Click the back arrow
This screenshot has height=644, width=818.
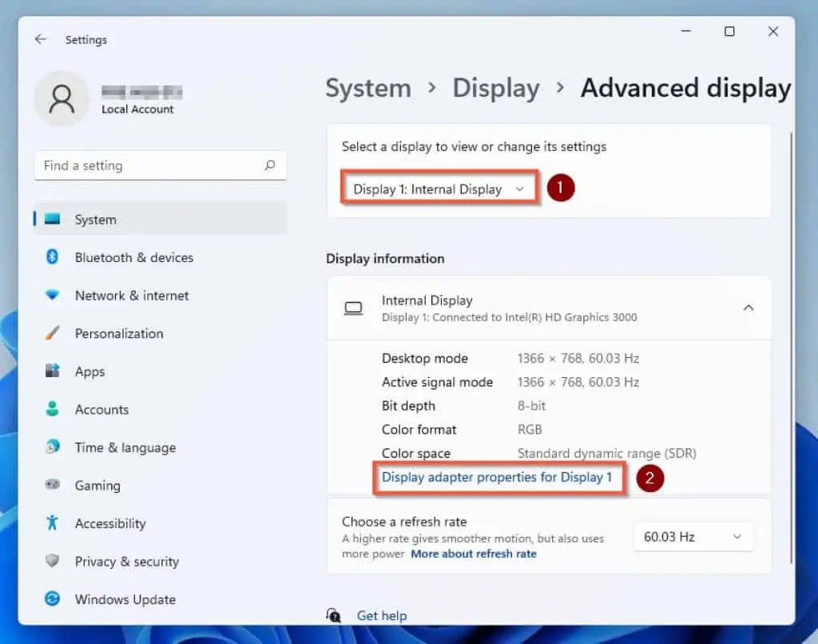[x=41, y=39]
